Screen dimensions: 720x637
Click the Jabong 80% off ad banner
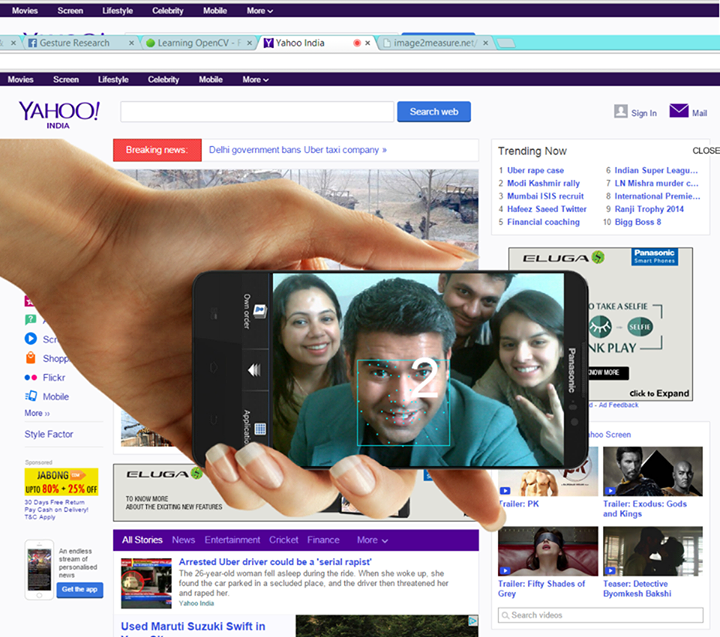point(62,481)
